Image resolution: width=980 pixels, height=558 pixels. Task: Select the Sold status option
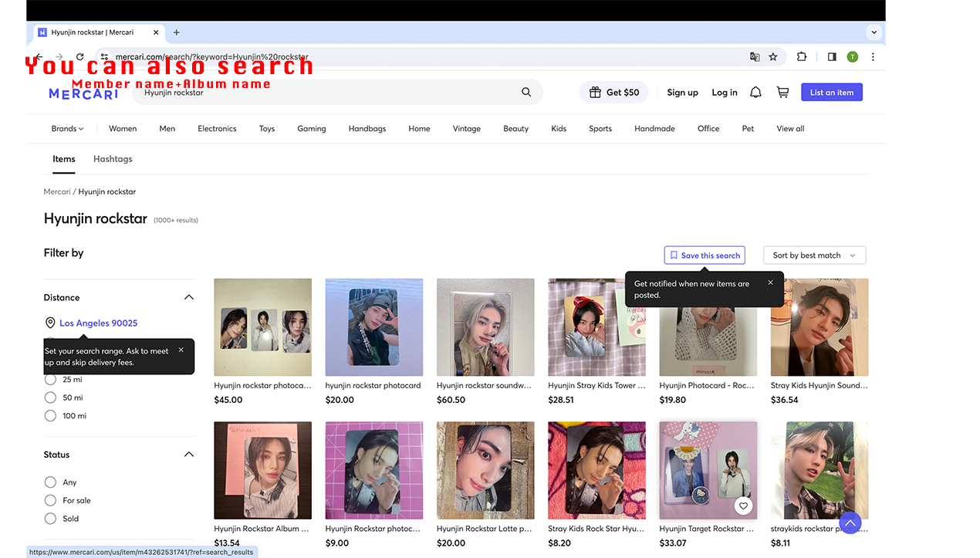[50, 519]
